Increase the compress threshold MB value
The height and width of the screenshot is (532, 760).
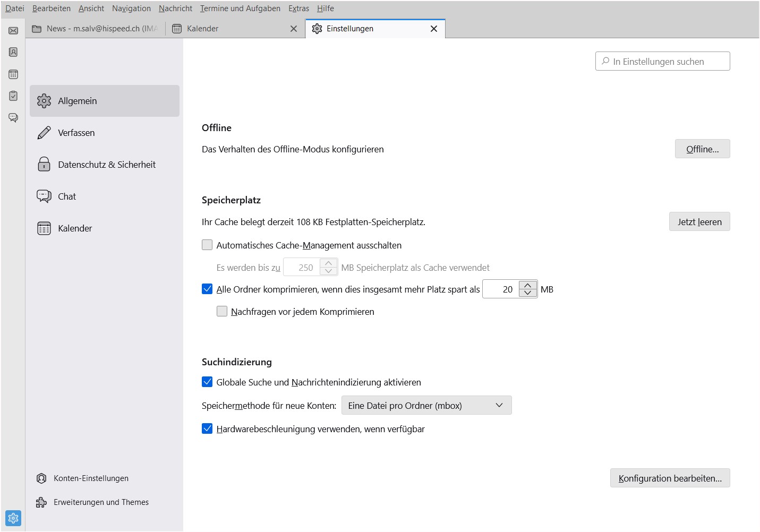(527, 285)
